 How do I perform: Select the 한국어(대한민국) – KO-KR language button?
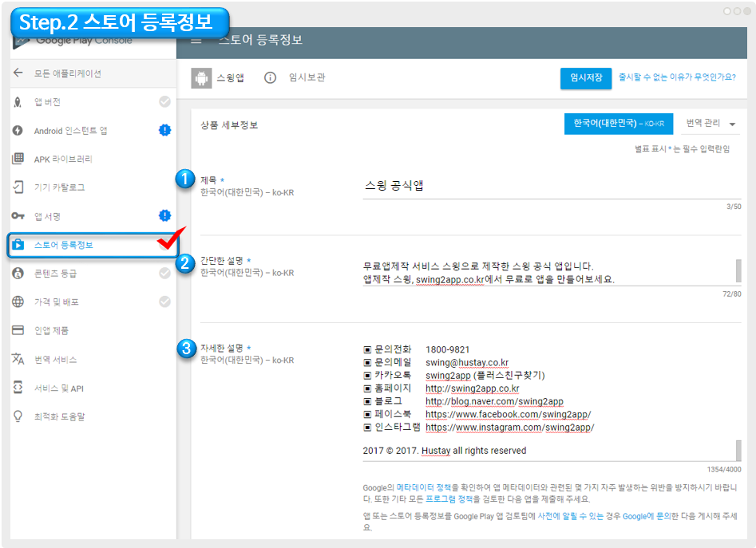619,124
